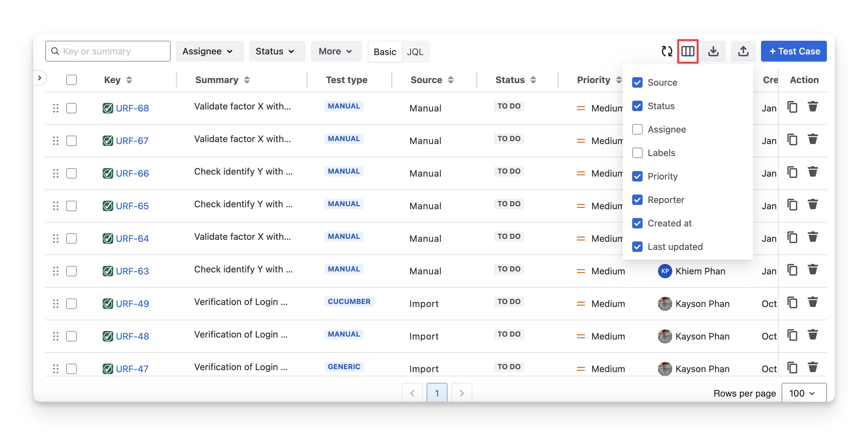Uncheck the Reporter column option

pyautogui.click(x=637, y=200)
